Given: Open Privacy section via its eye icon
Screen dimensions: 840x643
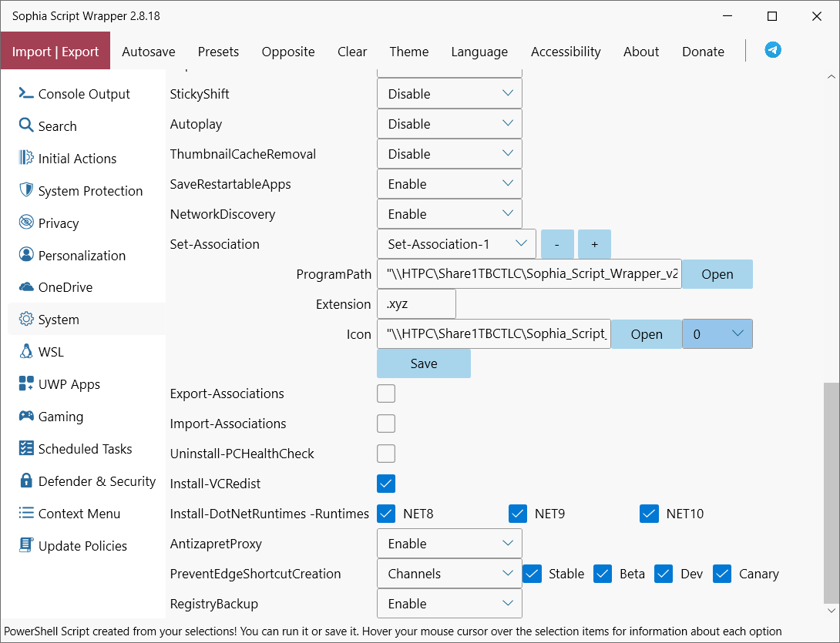Looking at the screenshot, I should tap(26, 223).
